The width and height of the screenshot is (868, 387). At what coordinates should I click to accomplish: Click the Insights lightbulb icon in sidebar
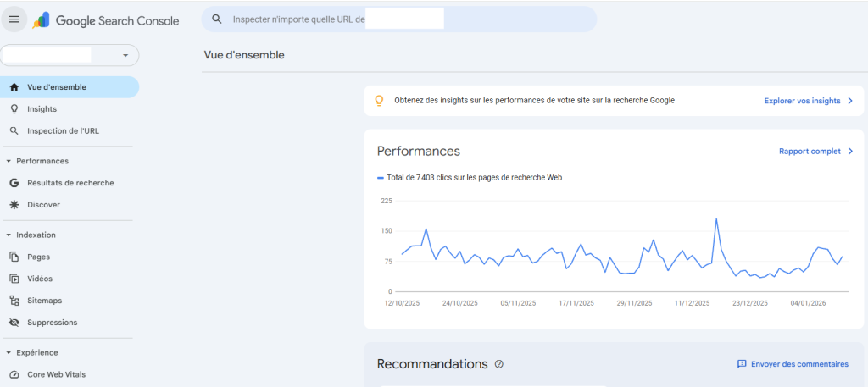pos(14,109)
